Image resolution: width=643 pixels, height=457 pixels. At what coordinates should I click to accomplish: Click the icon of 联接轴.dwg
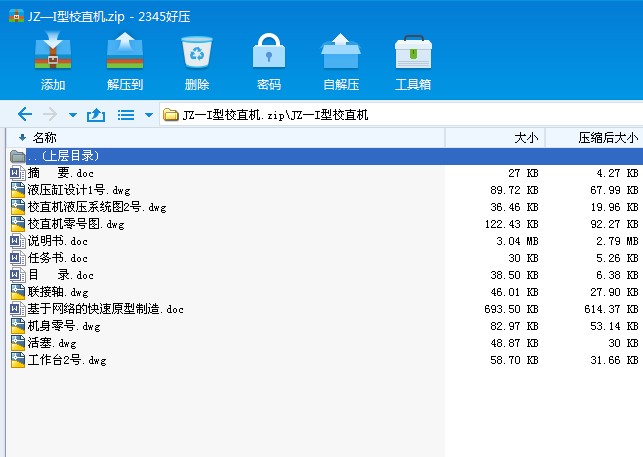[18, 292]
